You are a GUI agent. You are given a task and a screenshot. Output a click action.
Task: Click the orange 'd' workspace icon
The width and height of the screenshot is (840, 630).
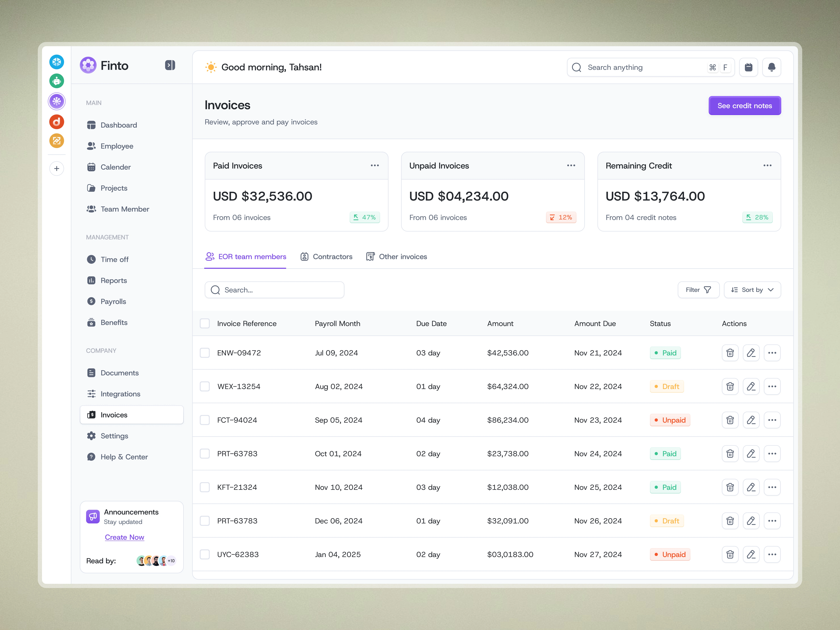pos(57,122)
